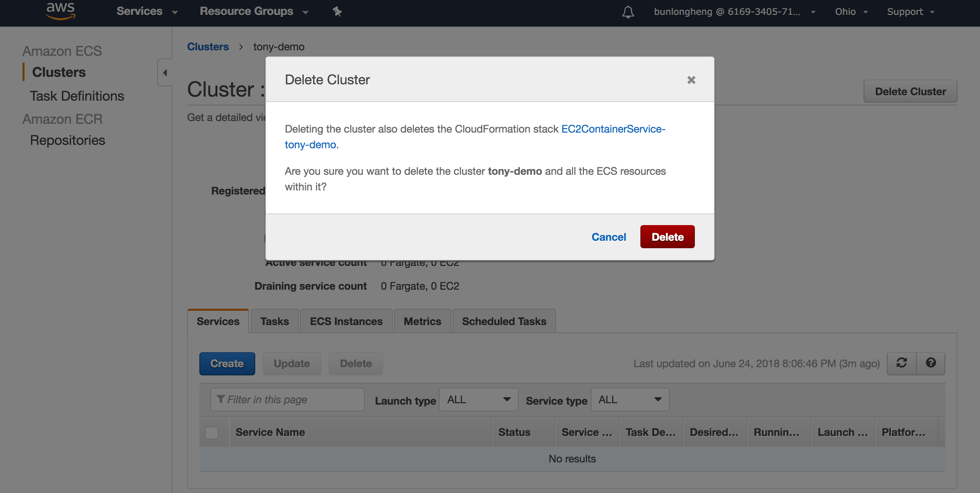
Task: Open the EC2ContainerService-tony-demo stack link
Action: [x=612, y=129]
